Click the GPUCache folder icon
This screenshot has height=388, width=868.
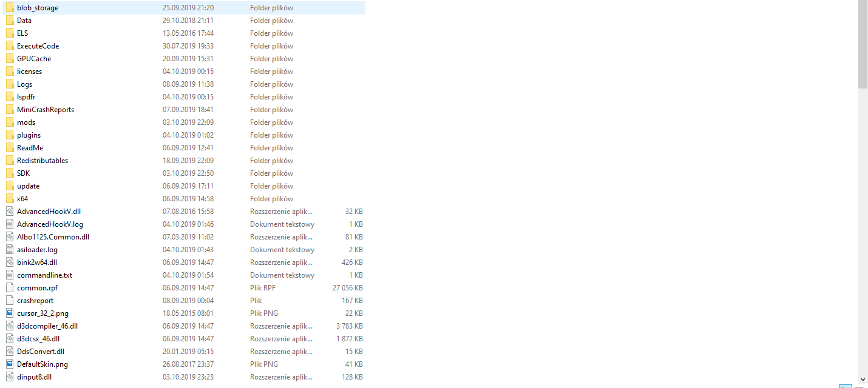[10, 59]
